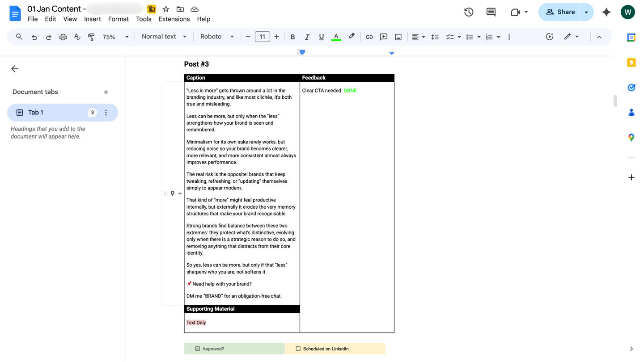Screen dimensions: 644x362
Task: Click the font size input field
Action: pos(262,37)
